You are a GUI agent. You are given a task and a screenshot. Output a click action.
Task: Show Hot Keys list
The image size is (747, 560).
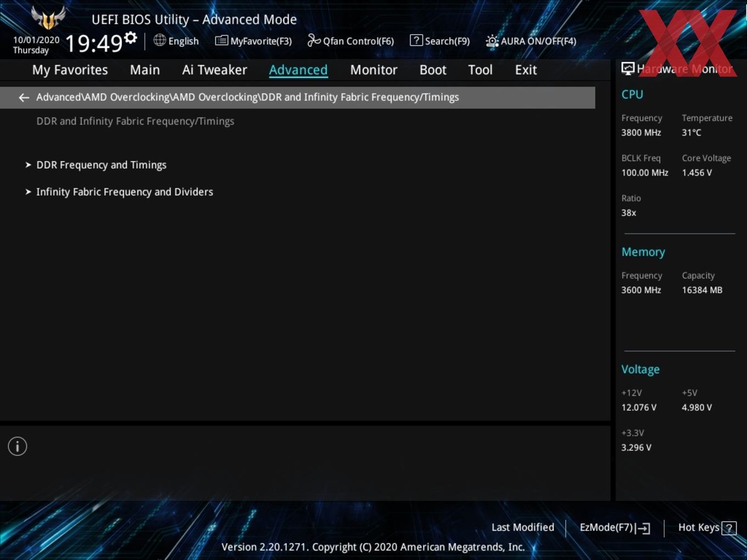pos(699,527)
